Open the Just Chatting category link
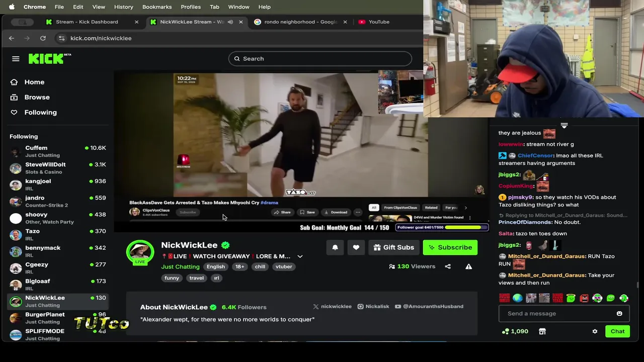 180,266
